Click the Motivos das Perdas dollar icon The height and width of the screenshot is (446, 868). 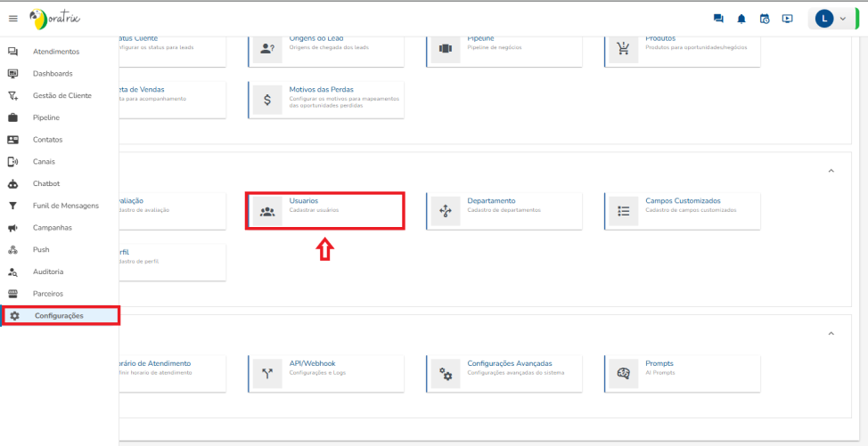click(x=267, y=100)
